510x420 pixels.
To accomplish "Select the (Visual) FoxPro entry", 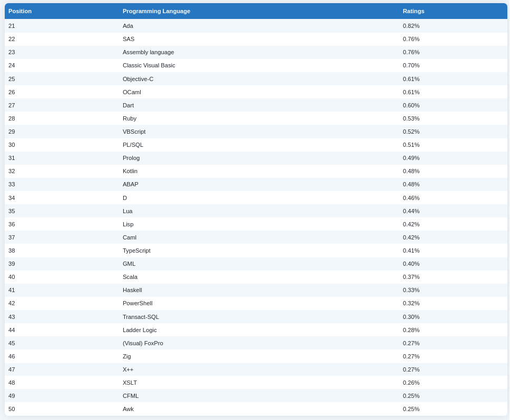I will click(143, 343).
